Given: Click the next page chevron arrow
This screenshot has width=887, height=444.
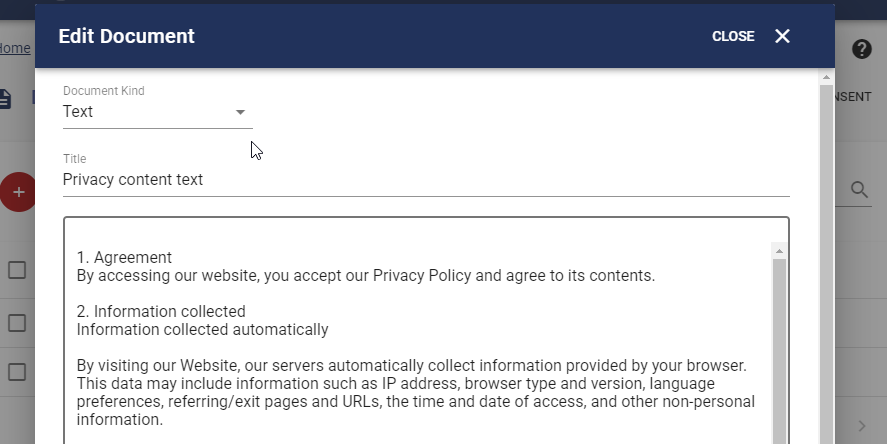Looking at the screenshot, I should (862, 426).
